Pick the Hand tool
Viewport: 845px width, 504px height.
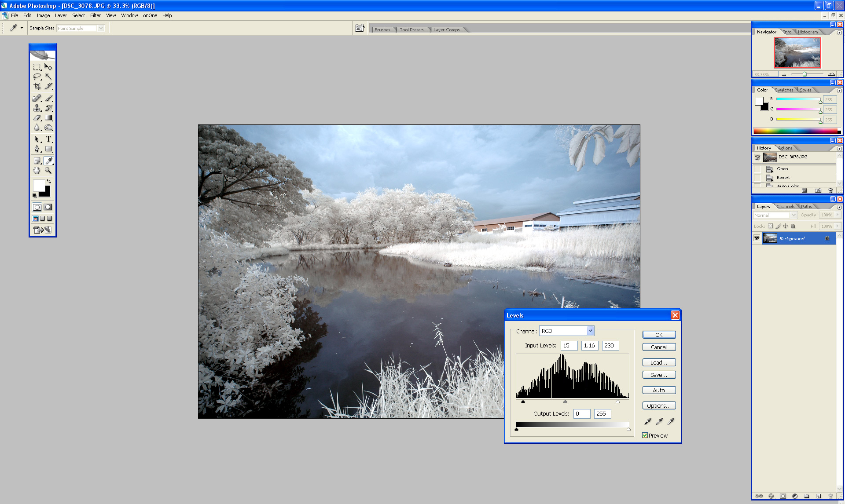pyautogui.click(x=37, y=171)
